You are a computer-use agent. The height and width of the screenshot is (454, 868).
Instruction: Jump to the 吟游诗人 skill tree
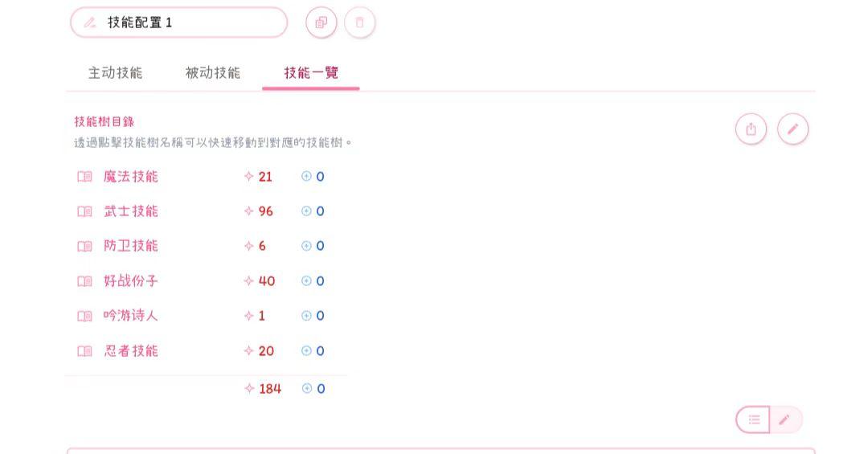point(131,316)
